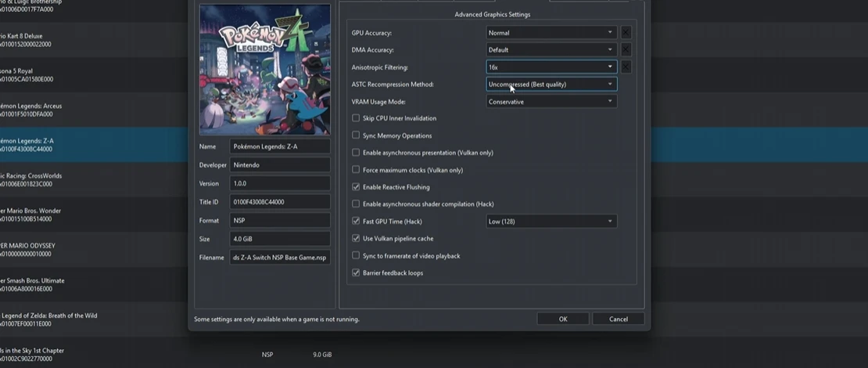Image resolution: width=868 pixels, height=368 pixels.
Task: Toggle Use Vulkan pipeline cache checkbox
Action: [356, 239]
